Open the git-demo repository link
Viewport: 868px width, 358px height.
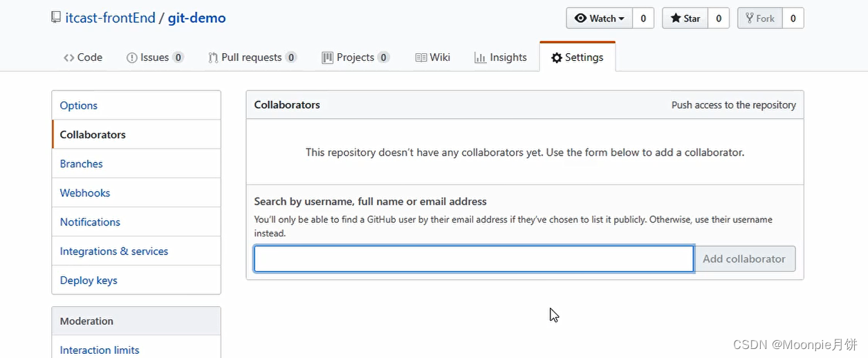coord(196,18)
